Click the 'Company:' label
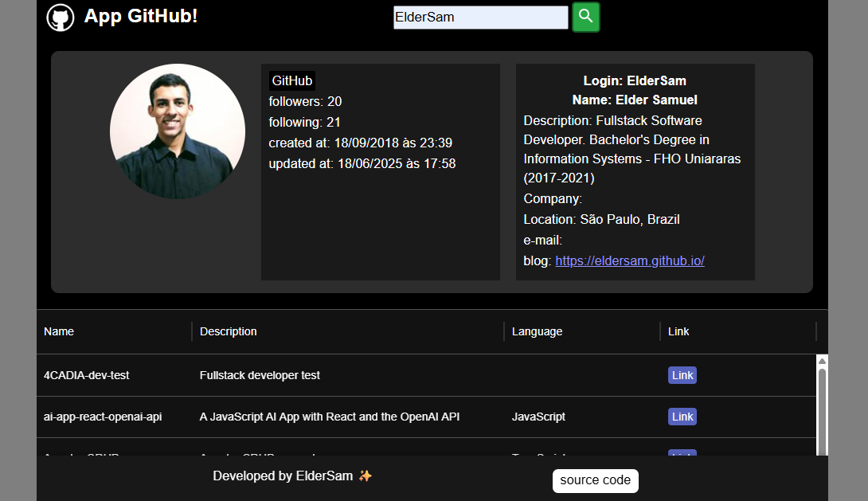This screenshot has width=868, height=501. click(x=553, y=199)
